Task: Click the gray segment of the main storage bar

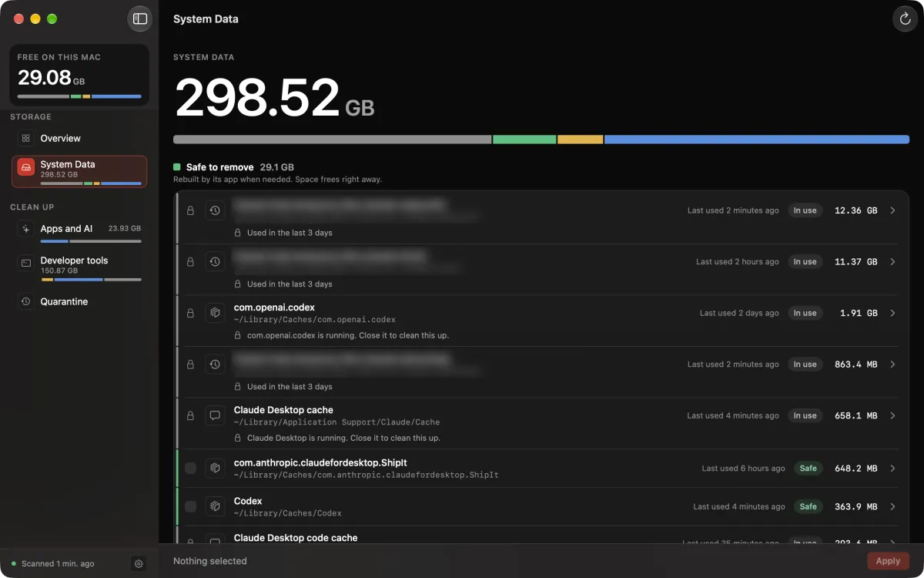Action: [x=332, y=139]
